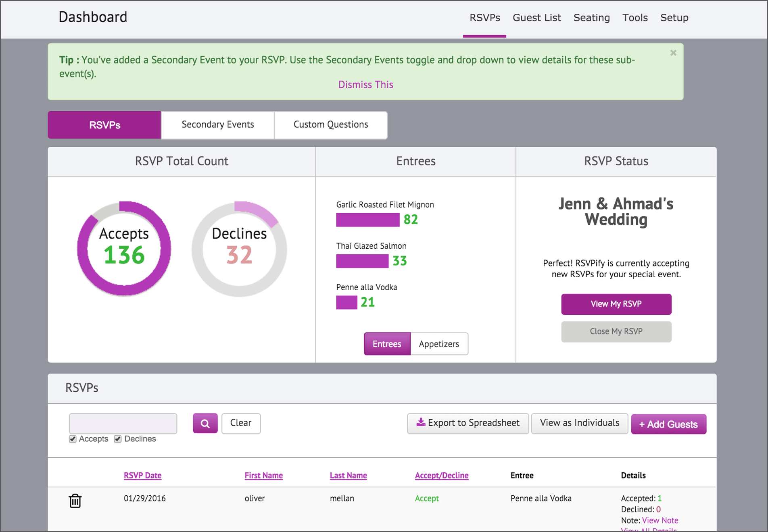Switch meal chart to Appetizers

click(x=439, y=344)
